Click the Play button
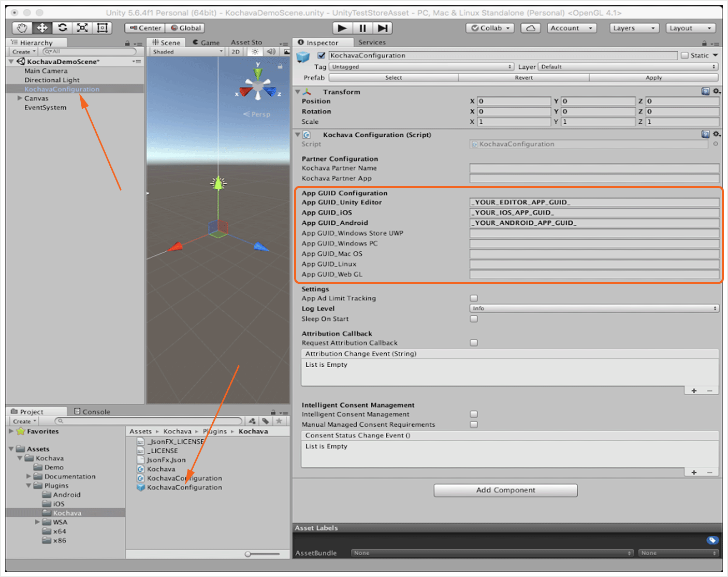 [x=342, y=28]
